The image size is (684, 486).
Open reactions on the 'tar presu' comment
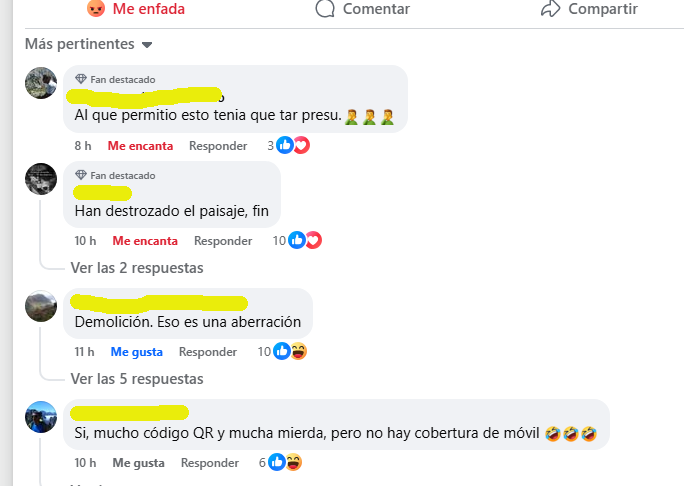tap(288, 145)
